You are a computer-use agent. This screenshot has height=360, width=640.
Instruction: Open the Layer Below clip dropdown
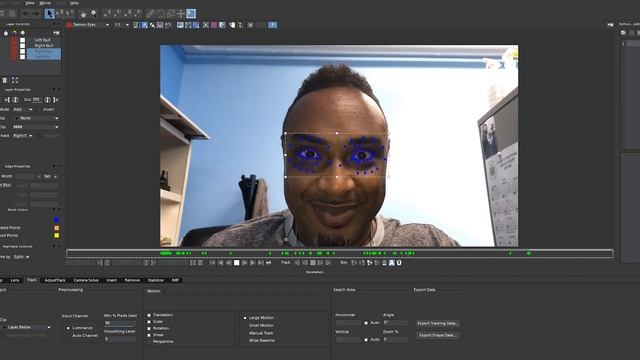coord(26,327)
